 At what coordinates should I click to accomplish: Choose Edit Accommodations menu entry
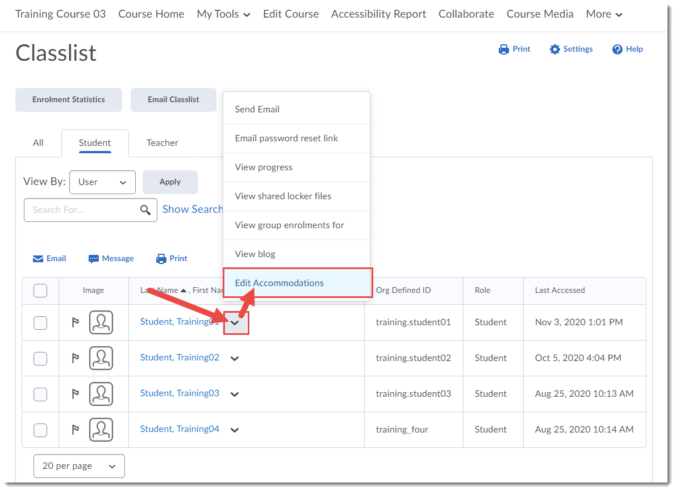297,283
